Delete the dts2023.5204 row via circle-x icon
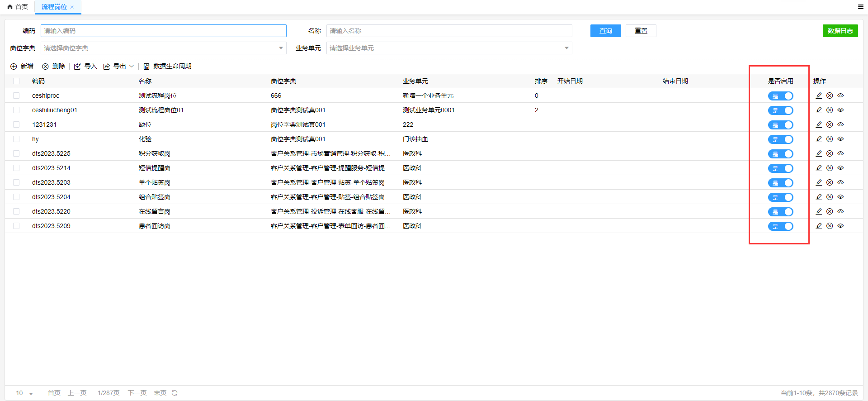Viewport: 868px width, 401px height. [830, 197]
